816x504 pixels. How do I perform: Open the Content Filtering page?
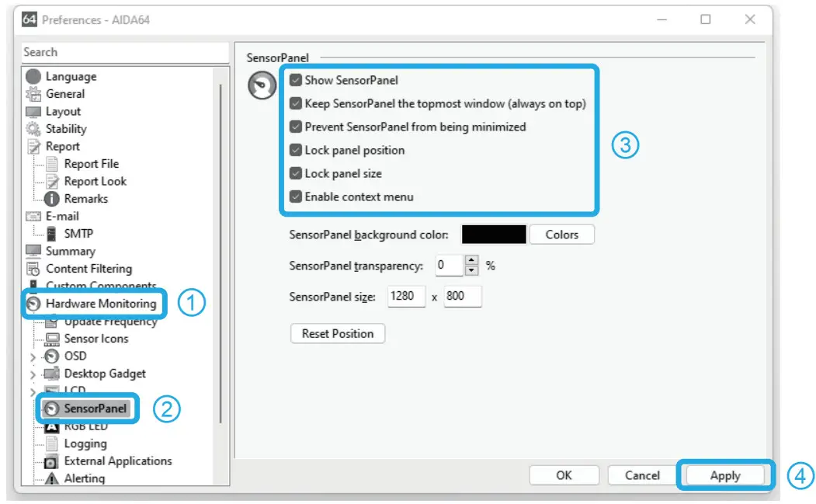[89, 269]
